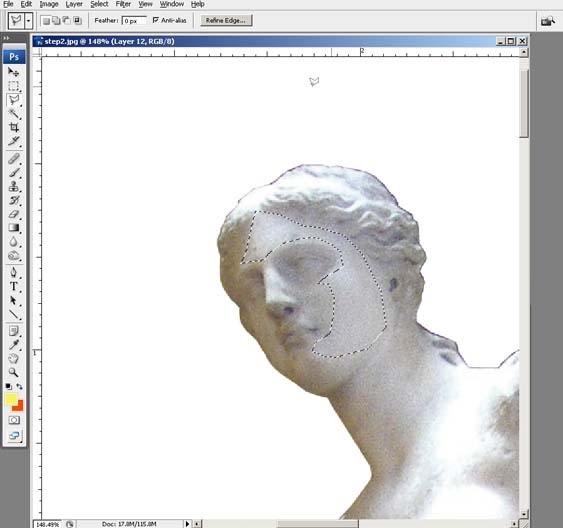This screenshot has height=528, width=563.
Task: Select the Brush tool
Action: click(14, 173)
